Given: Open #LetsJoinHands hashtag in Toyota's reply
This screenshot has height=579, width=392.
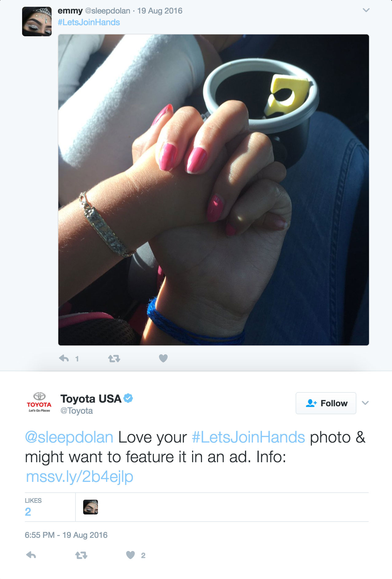Looking at the screenshot, I should pos(248,437).
